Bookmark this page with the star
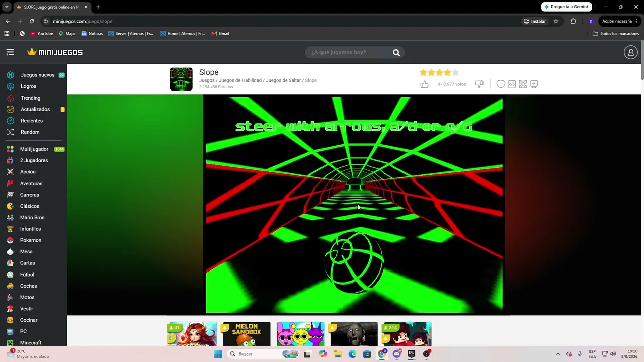The image size is (644, 362). pyautogui.click(x=556, y=21)
